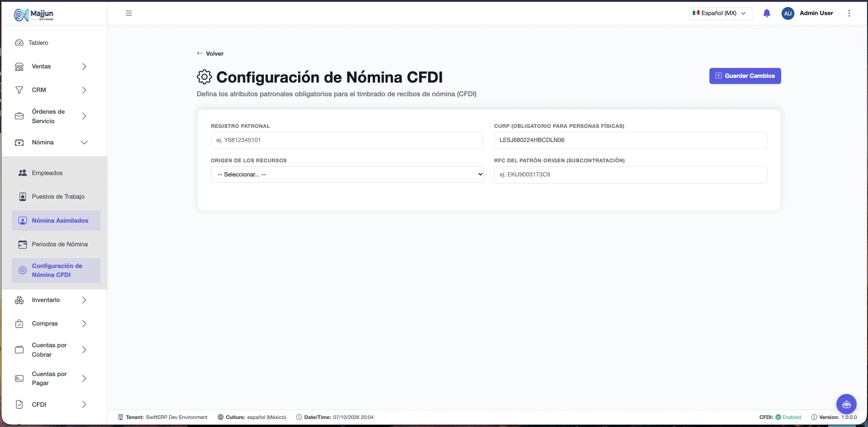Click the Inventario boxes icon
Screen dimensions: 868x427
(19, 300)
